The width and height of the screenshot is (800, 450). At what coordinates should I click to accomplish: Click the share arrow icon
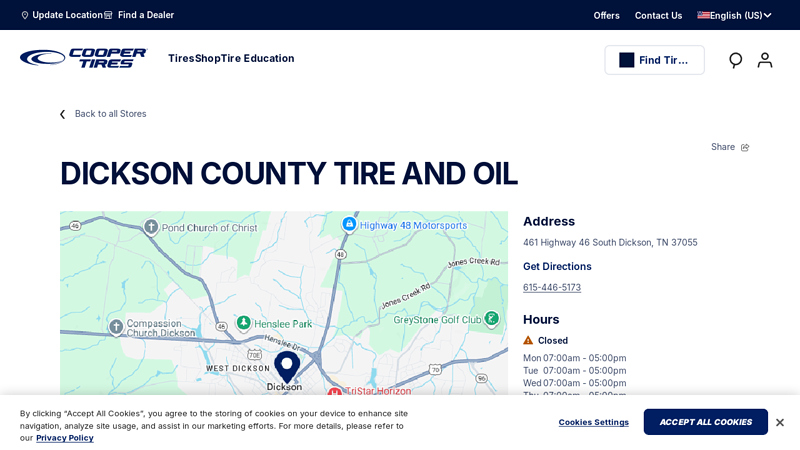[x=745, y=147]
